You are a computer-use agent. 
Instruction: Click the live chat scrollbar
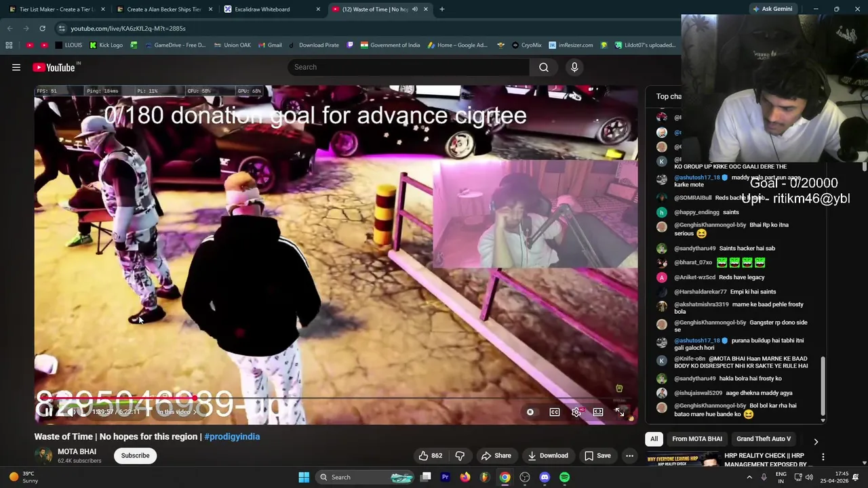823,386
